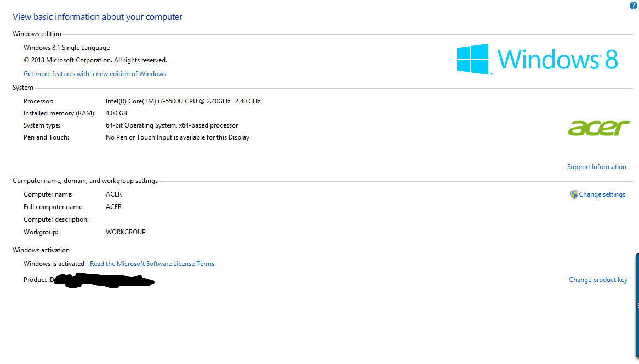Click the Windows edition section header
Viewport: 639px width, 364px height.
(37, 34)
